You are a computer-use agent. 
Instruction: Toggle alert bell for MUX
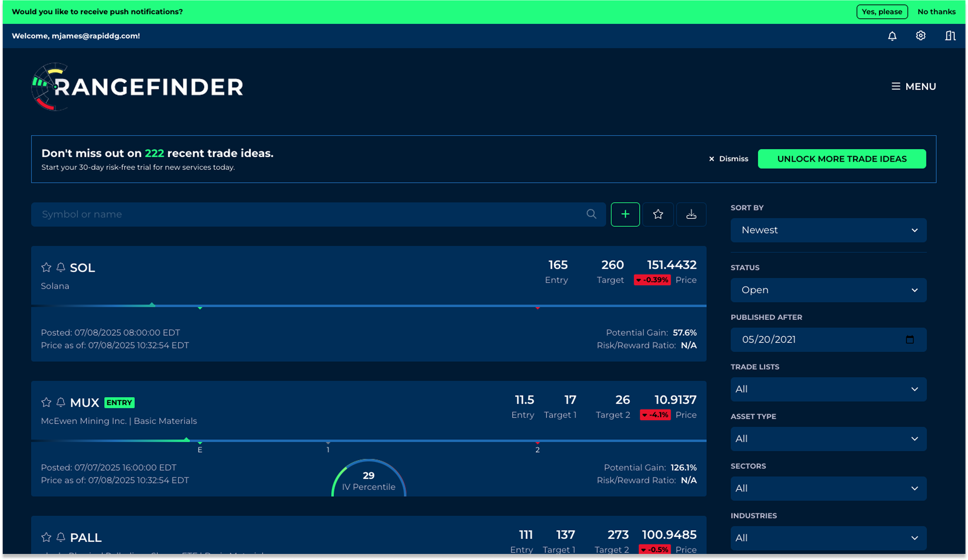(x=61, y=402)
